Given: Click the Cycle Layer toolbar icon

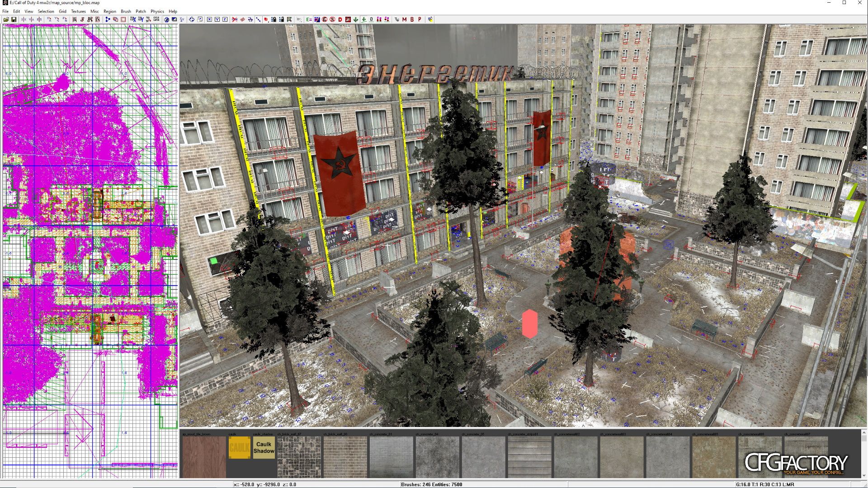Looking at the screenshot, I should (156, 19).
